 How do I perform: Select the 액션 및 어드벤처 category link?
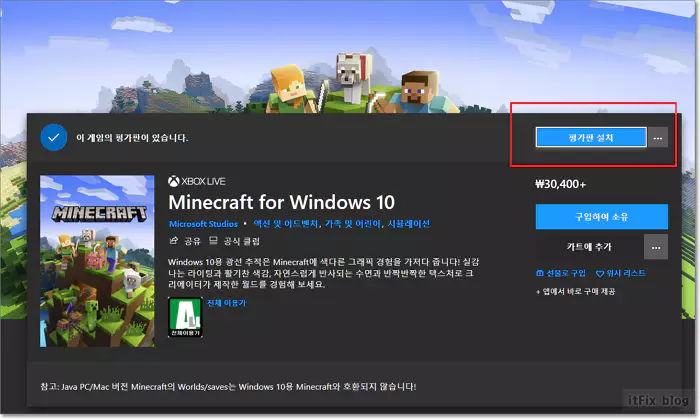[x=286, y=224]
